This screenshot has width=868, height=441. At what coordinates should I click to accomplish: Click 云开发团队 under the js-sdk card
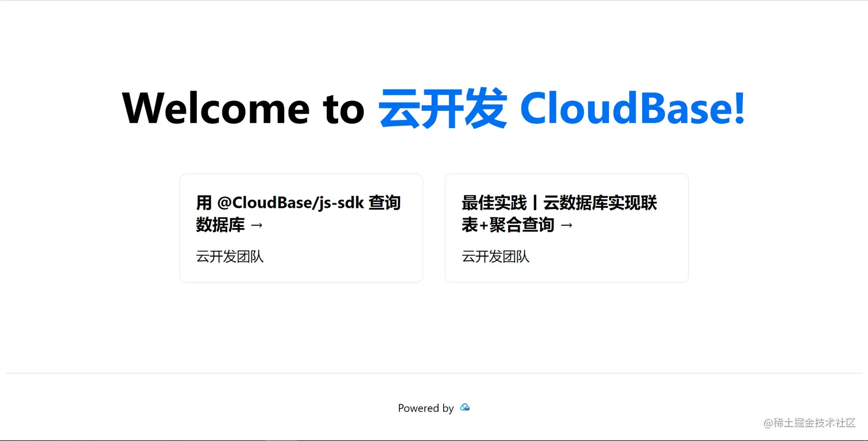230,257
